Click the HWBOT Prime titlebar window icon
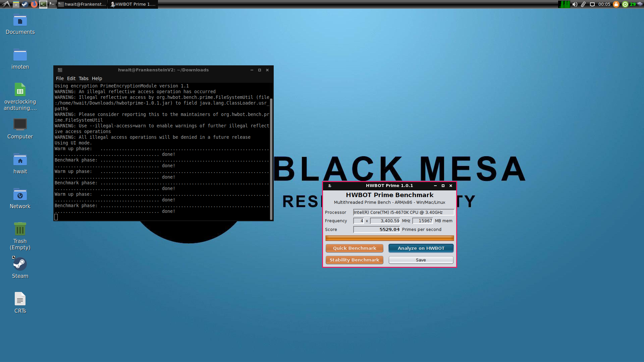 (x=330, y=186)
